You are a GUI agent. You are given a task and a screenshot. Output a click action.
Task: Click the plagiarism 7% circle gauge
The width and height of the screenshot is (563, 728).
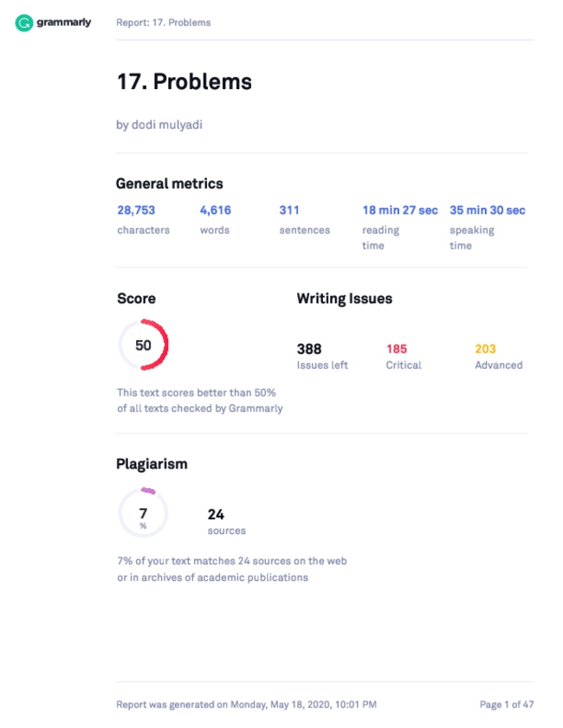pyautogui.click(x=143, y=512)
